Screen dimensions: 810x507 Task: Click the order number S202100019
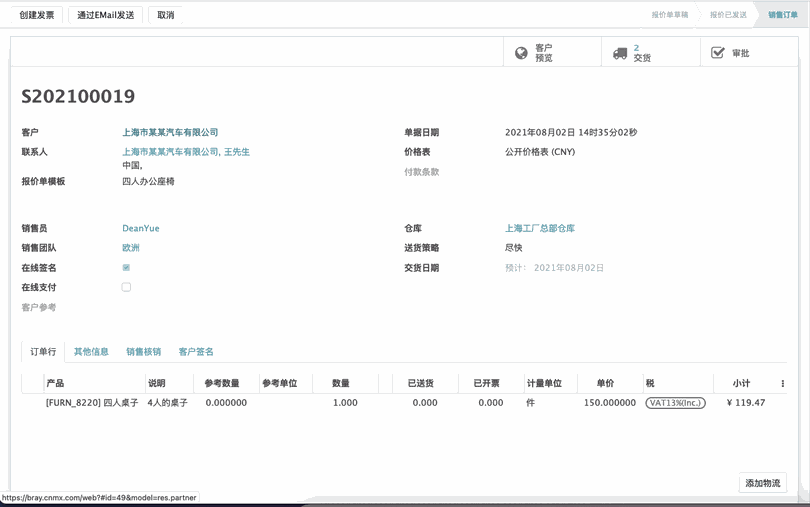point(78,96)
